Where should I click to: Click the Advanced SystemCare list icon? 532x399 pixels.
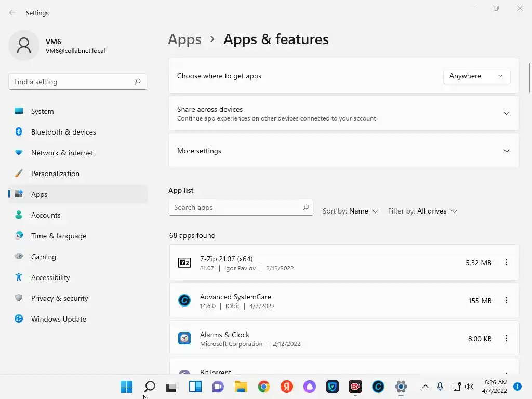184,300
